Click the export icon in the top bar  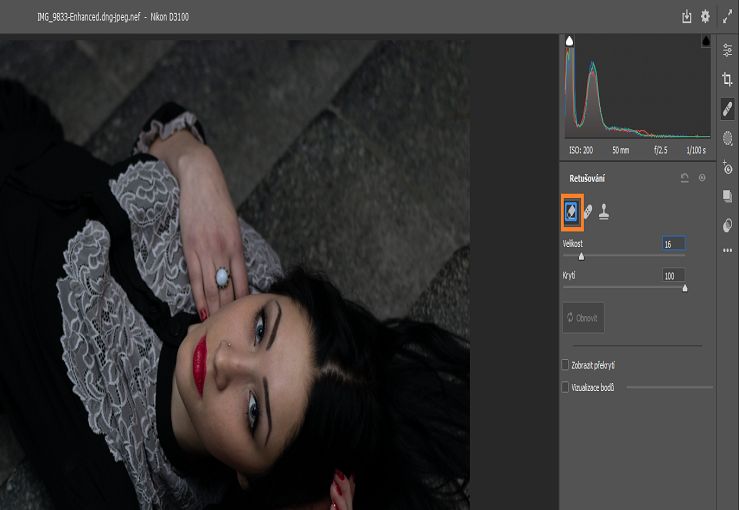pos(687,16)
